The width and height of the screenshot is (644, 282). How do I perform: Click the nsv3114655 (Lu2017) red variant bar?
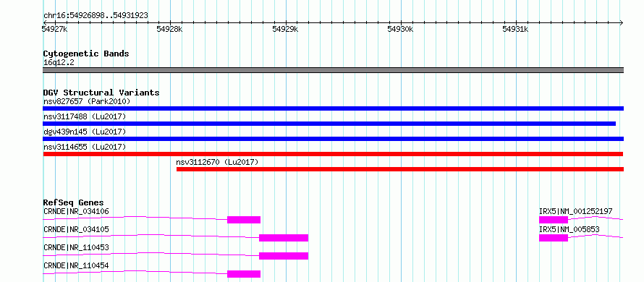(333, 154)
